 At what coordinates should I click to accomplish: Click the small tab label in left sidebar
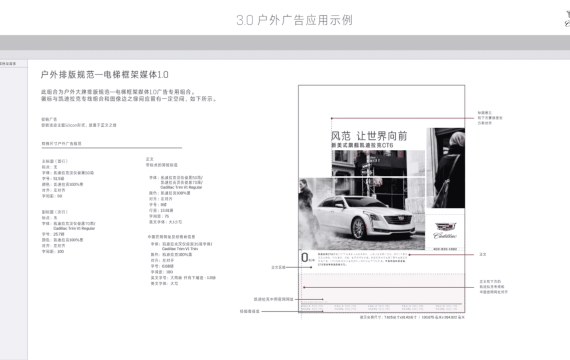pos(8,64)
